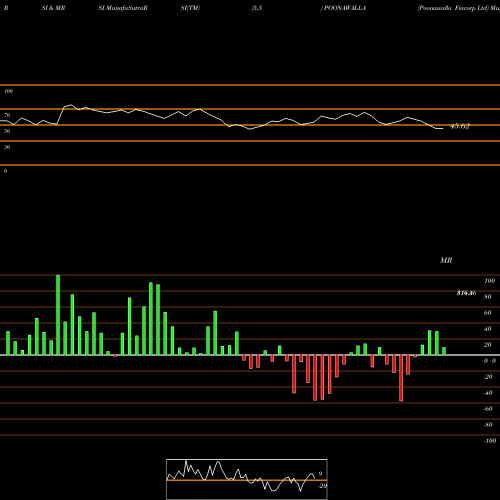This screenshot has width=500, height=500.
Task: Click the RSI current value 45.62
Action: pyautogui.click(x=460, y=126)
